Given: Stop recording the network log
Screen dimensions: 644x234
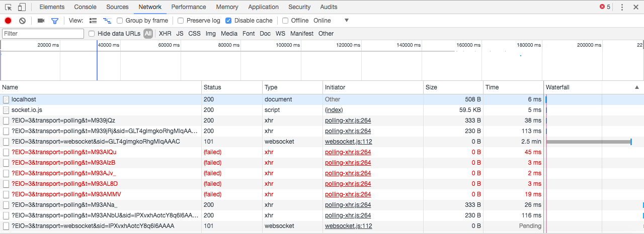Looking at the screenshot, I should 8,21.
